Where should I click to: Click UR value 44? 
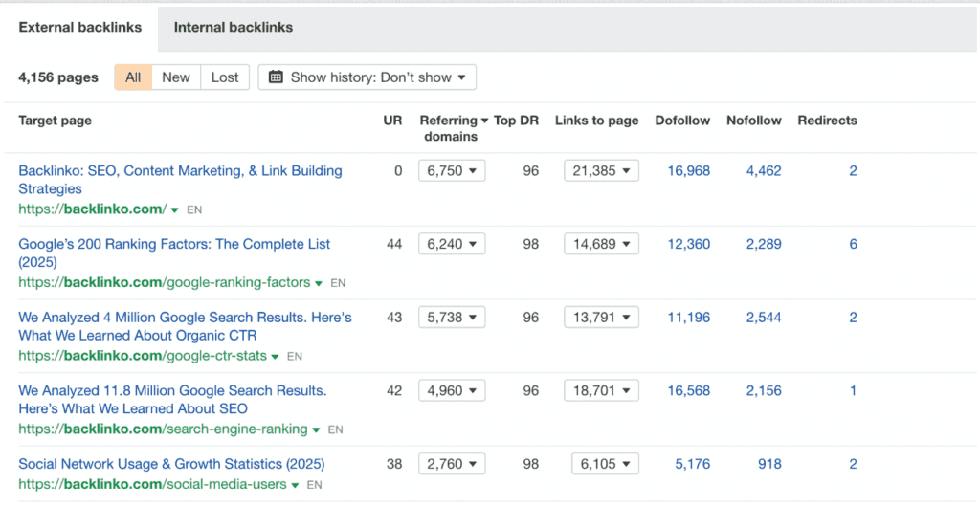click(x=394, y=244)
